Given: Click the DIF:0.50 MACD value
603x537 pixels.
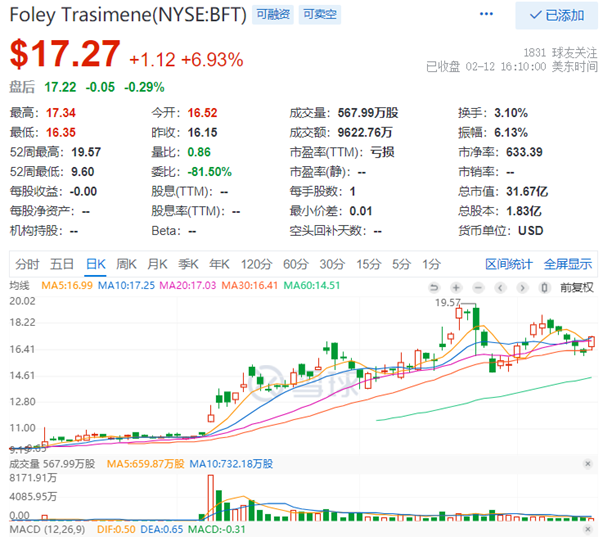Looking at the screenshot, I should coord(116,530).
